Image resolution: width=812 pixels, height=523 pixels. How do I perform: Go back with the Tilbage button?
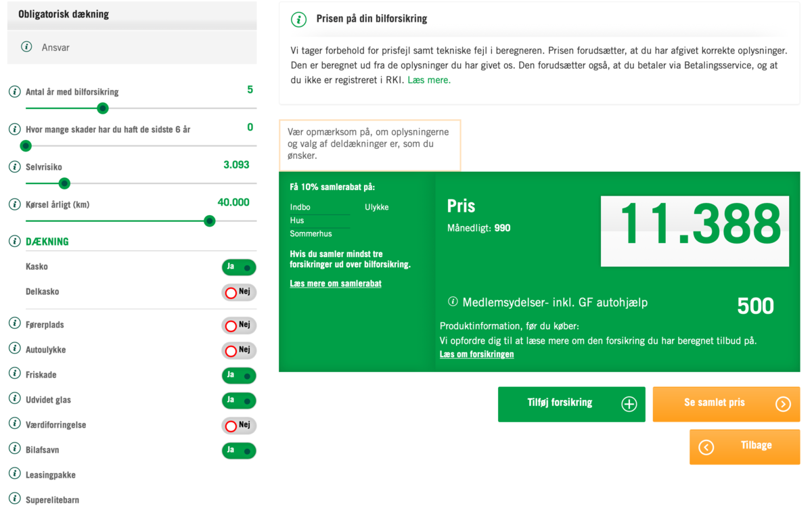(744, 447)
